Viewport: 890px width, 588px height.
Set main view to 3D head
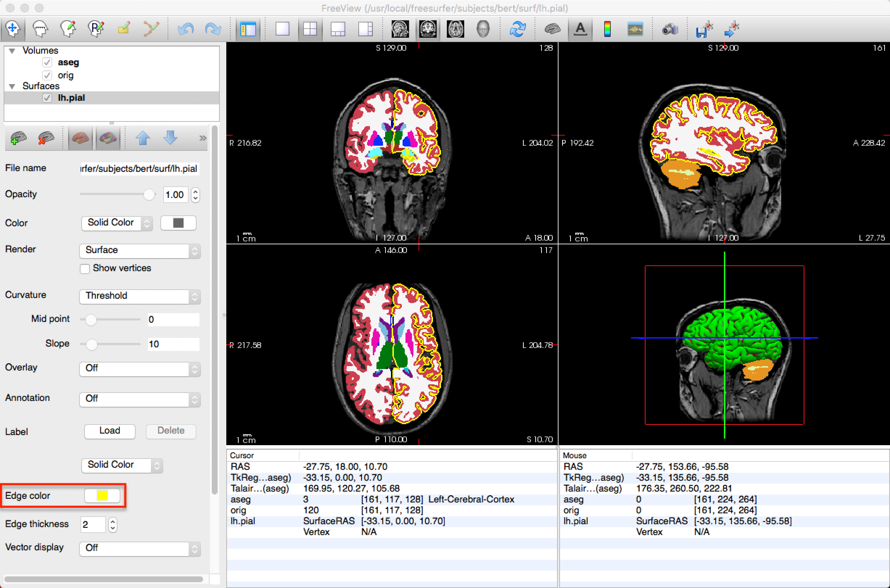tap(483, 29)
